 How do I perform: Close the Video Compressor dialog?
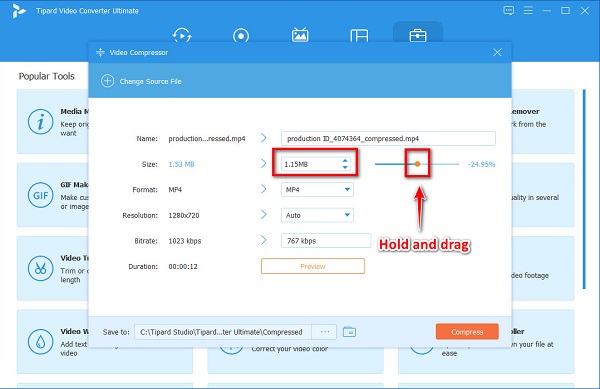[497, 52]
